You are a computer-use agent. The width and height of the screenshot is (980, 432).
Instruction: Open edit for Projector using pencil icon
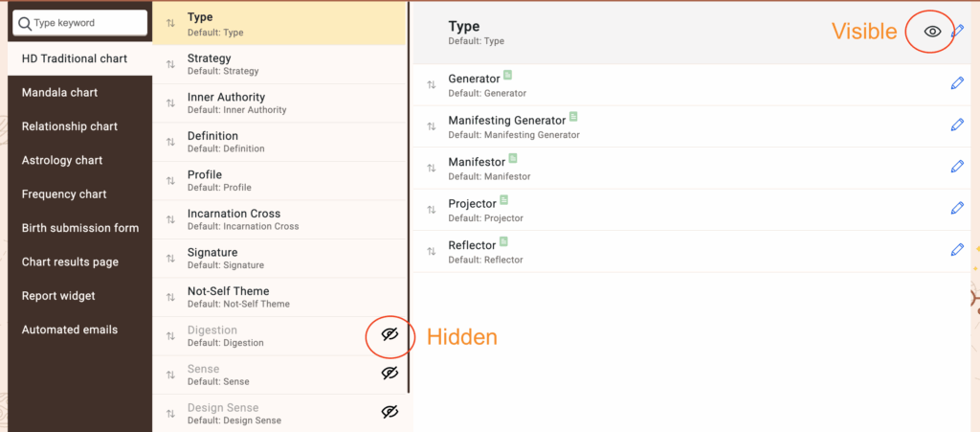tap(957, 208)
